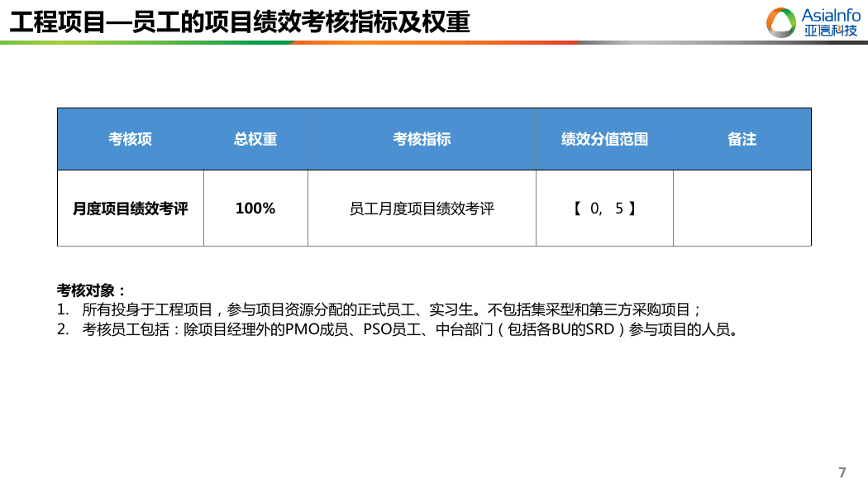The width and height of the screenshot is (868, 489).
Task: Select the 【0, 5】 score range cell
Action: 604,209
